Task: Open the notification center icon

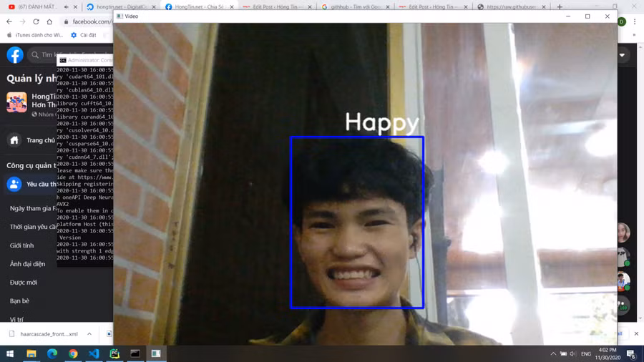Action: [x=631, y=353]
